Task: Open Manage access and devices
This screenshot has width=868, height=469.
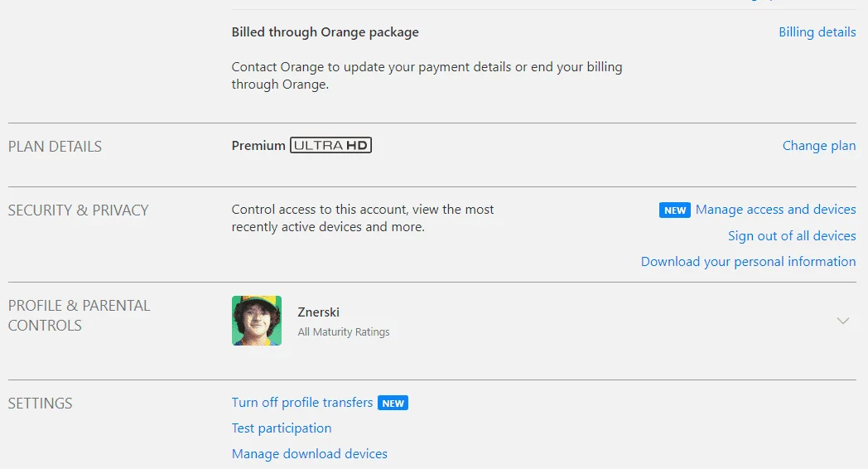Action: (775, 210)
